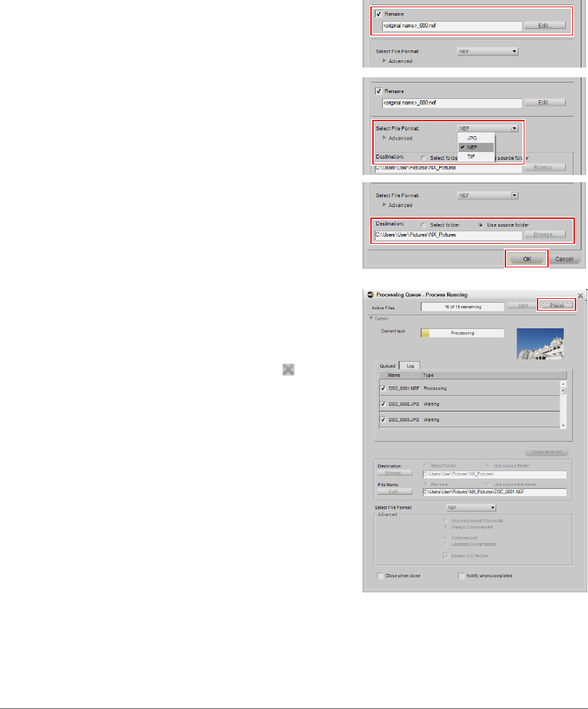Click Browse under Destination in Processing Queue
588x709 pixels.
395,473
